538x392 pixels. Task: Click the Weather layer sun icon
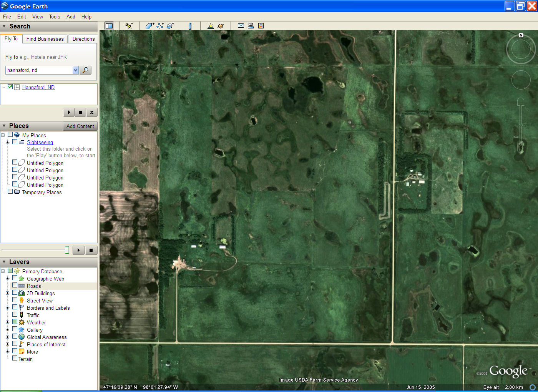pos(22,322)
